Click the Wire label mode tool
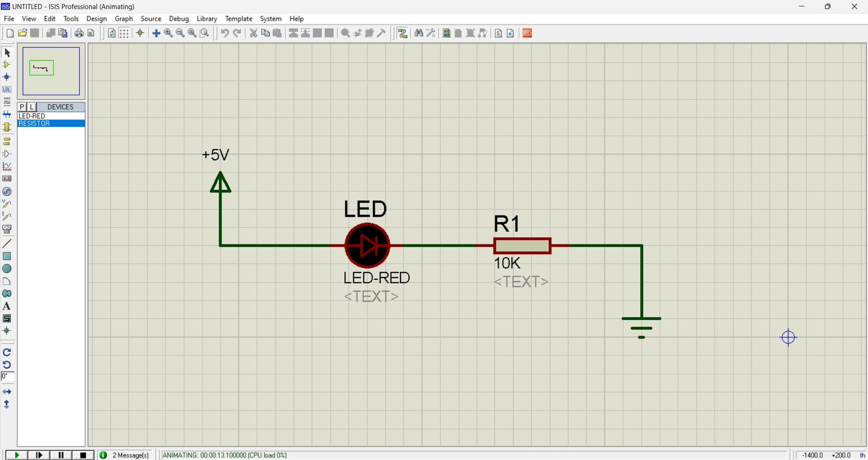The image size is (868, 460). pos(7,90)
